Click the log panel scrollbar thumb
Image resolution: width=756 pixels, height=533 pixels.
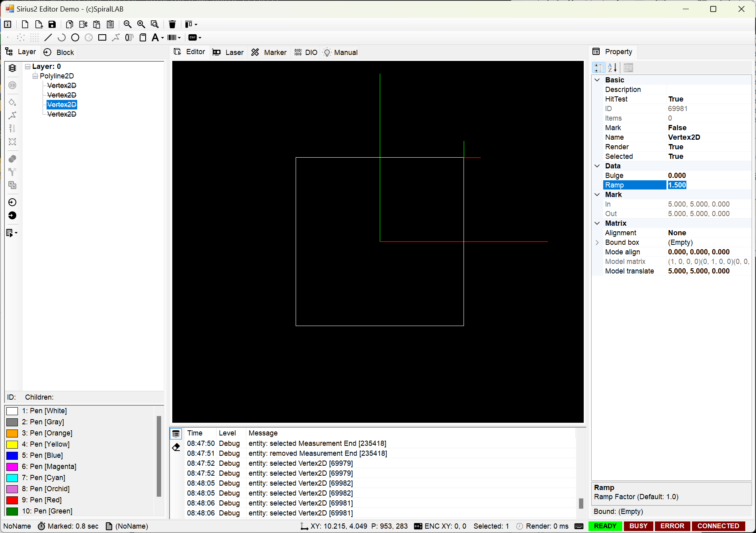point(581,504)
